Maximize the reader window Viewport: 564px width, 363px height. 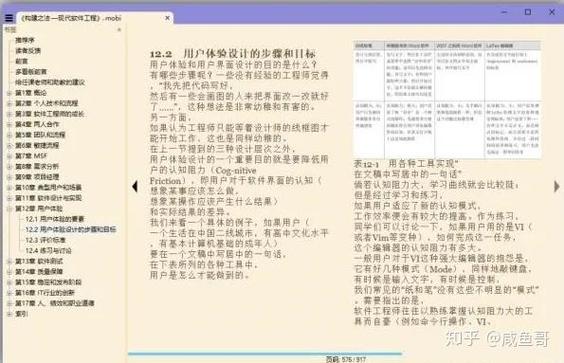pos(528,12)
